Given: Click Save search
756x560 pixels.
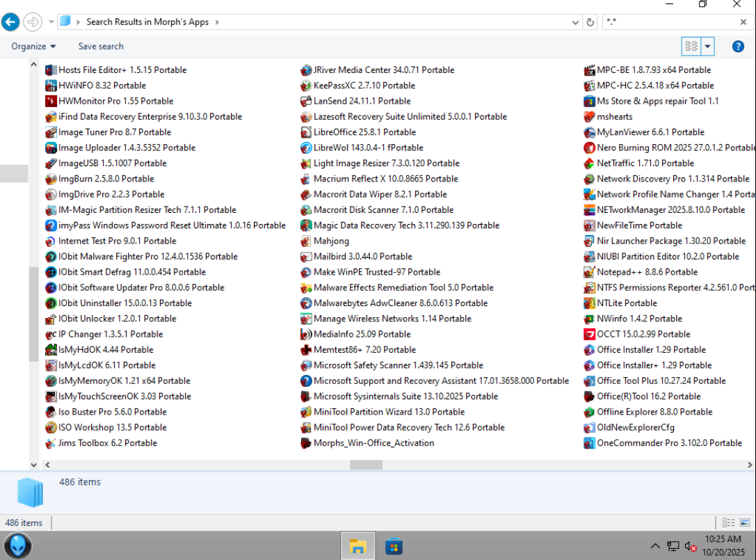Looking at the screenshot, I should point(101,47).
